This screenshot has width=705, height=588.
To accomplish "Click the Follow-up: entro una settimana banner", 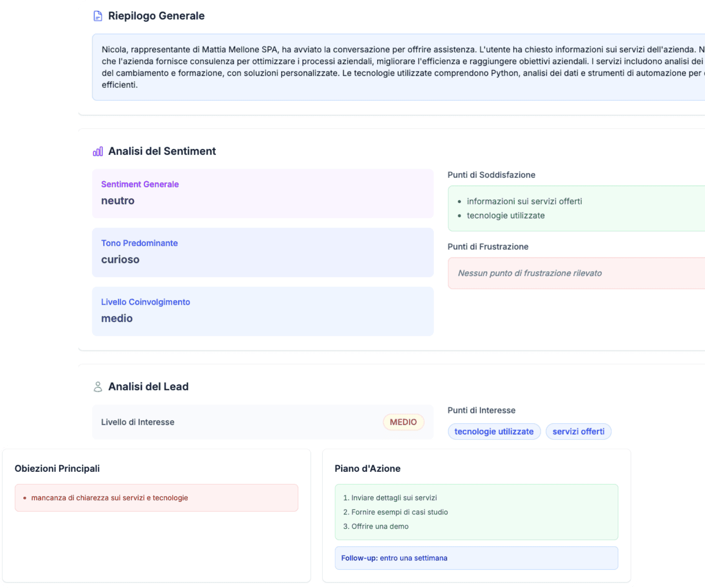I will point(476,557).
